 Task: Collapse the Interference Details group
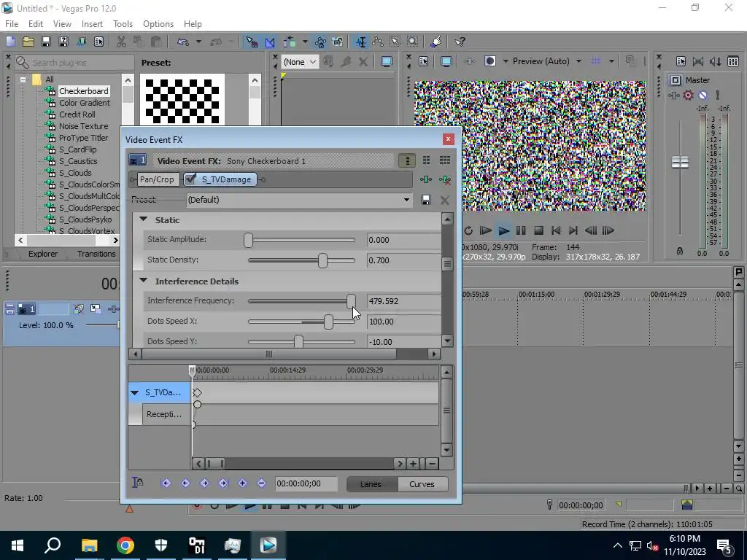pyautogui.click(x=143, y=281)
